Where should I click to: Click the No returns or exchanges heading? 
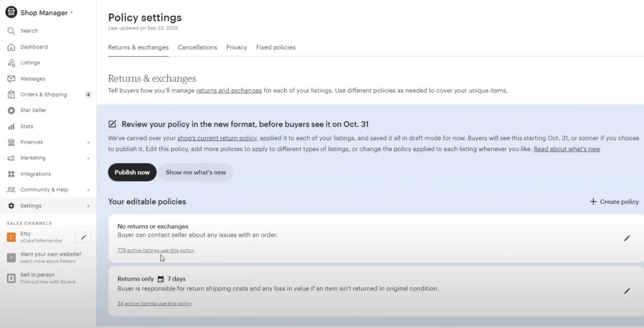point(153,227)
